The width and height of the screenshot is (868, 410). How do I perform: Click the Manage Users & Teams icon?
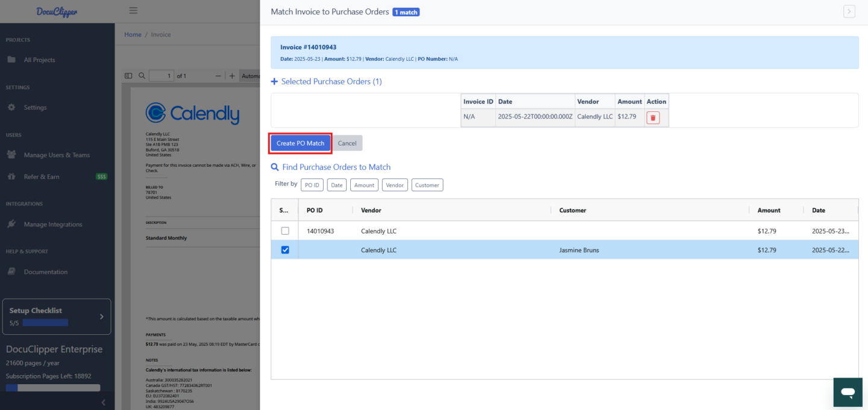(11, 155)
